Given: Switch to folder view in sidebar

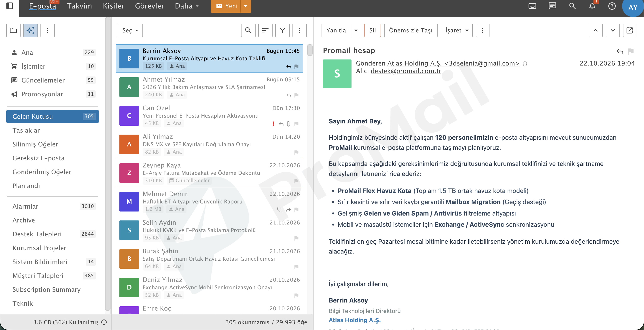Looking at the screenshot, I should [13, 30].
